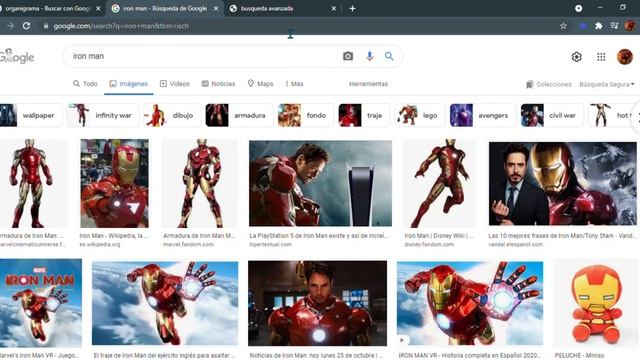Viewport: 640px width, 360px height.
Task: Open Noticias de Iron Man image result
Action: pos(317,303)
